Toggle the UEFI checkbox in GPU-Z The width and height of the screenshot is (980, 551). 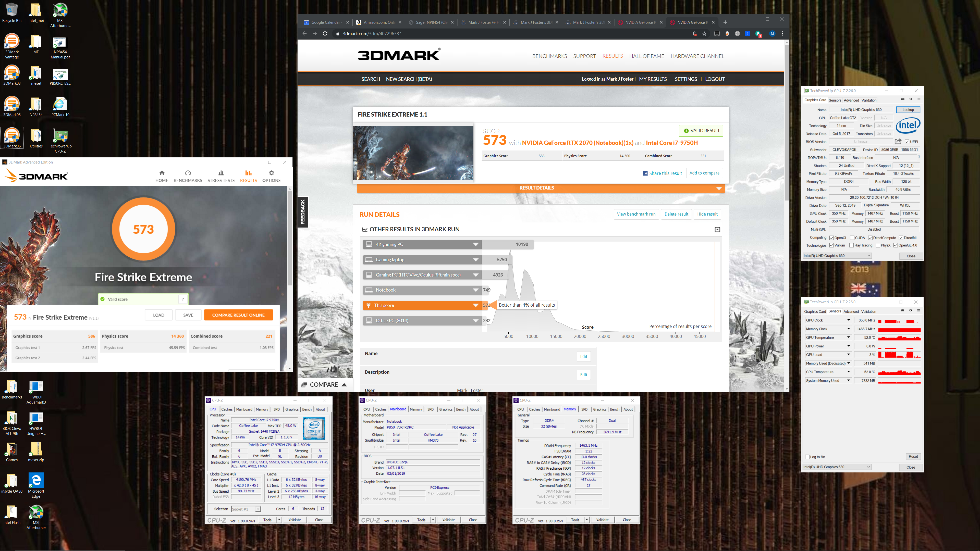click(907, 142)
